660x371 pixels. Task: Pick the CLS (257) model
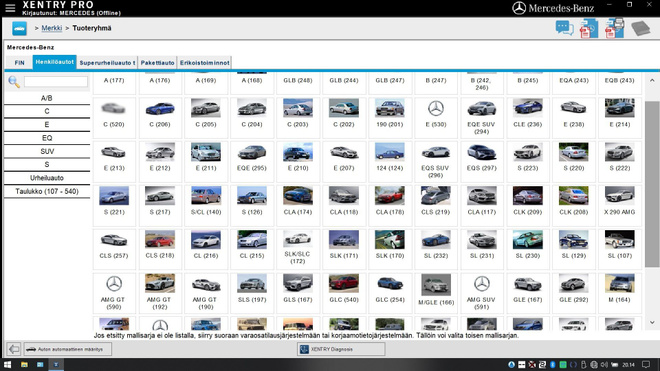114,249
